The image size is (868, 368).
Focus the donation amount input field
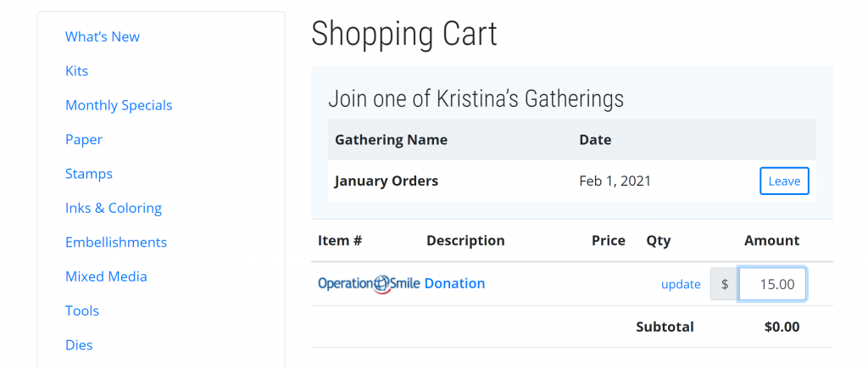[x=772, y=284]
